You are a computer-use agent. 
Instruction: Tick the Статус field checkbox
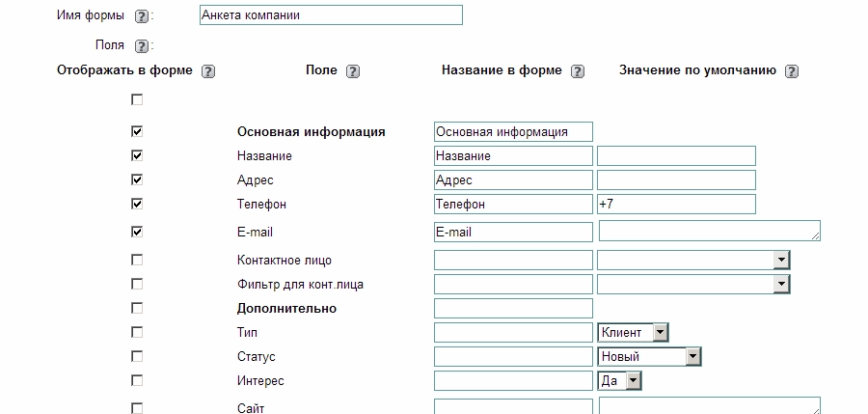tap(137, 356)
